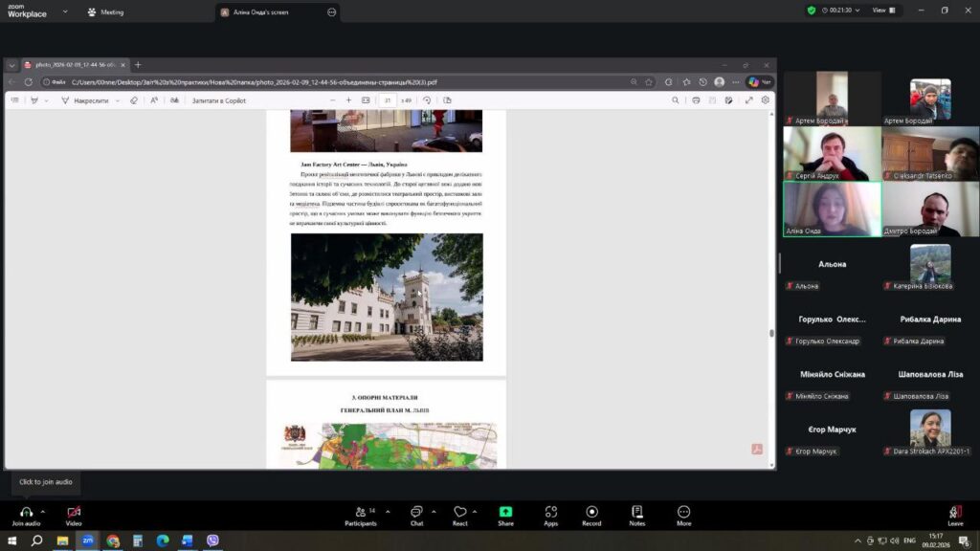Leave the Zoom meeting
The image size is (980, 551).
pyautogui.click(x=955, y=515)
